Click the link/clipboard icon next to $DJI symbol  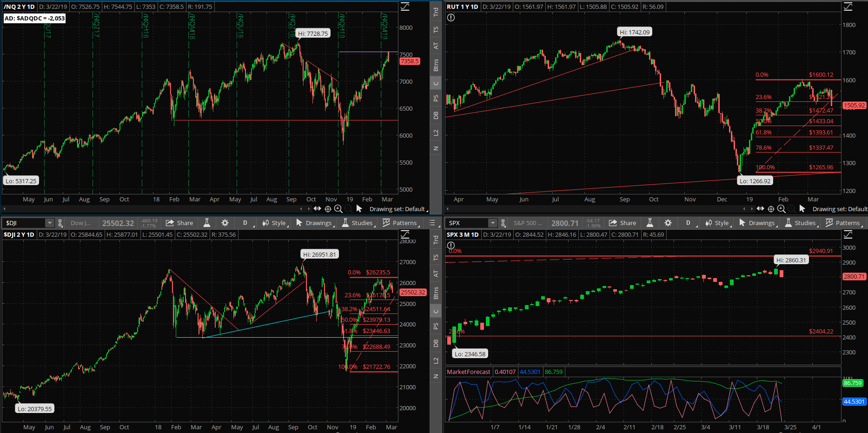[x=60, y=223]
